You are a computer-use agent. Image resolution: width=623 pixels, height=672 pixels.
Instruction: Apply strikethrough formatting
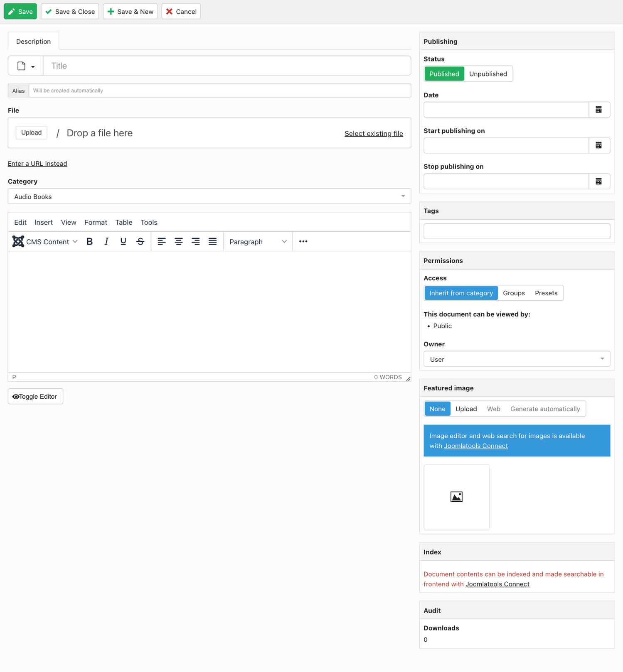point(140,242)
